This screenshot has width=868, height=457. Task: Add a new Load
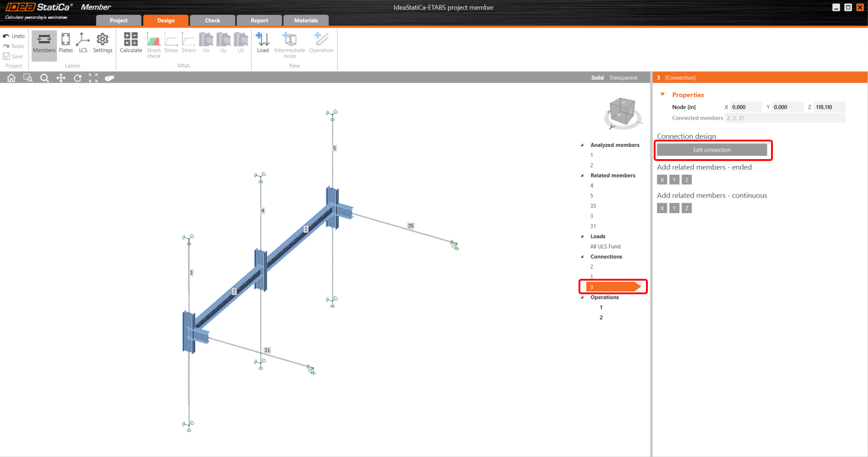(x=263, y=43)
